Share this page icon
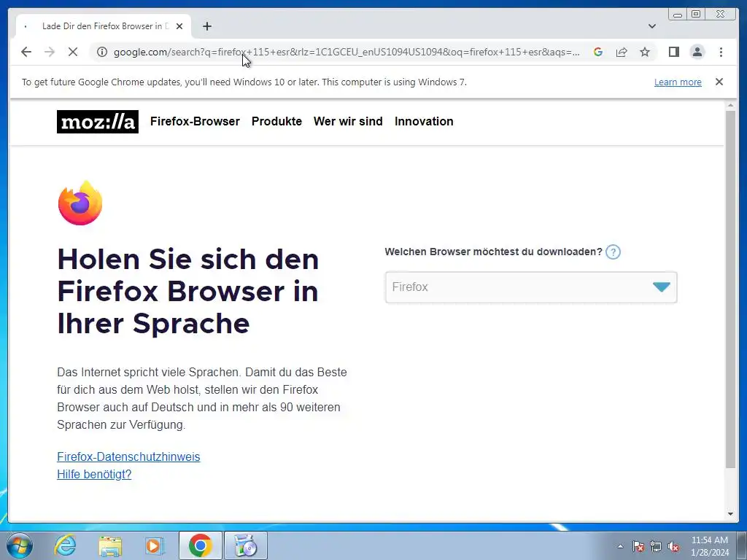747x560 pixels. [x=622, y=52]
